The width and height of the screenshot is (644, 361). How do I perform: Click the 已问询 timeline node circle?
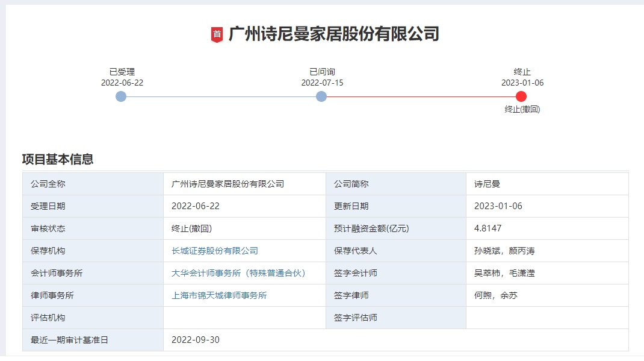[x=321, y=96]
